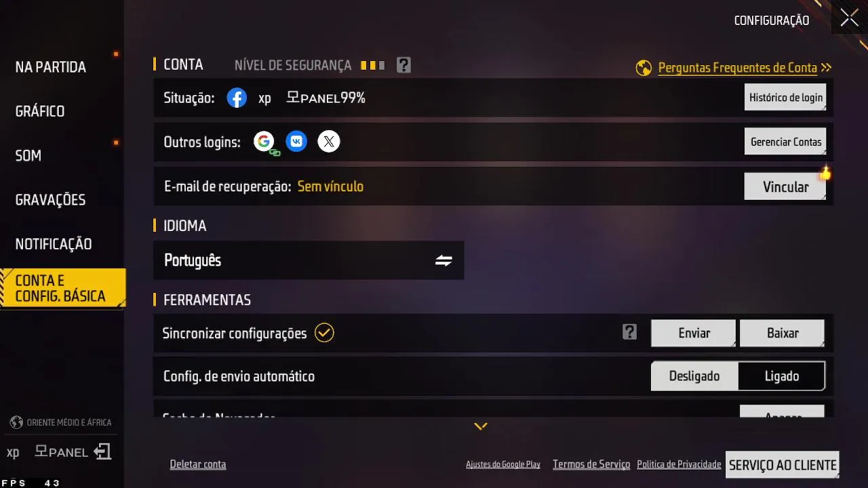Screen dimensions: 868x488
Task: Open help icon for Sincronizar configurações
Action: [630, 332]
